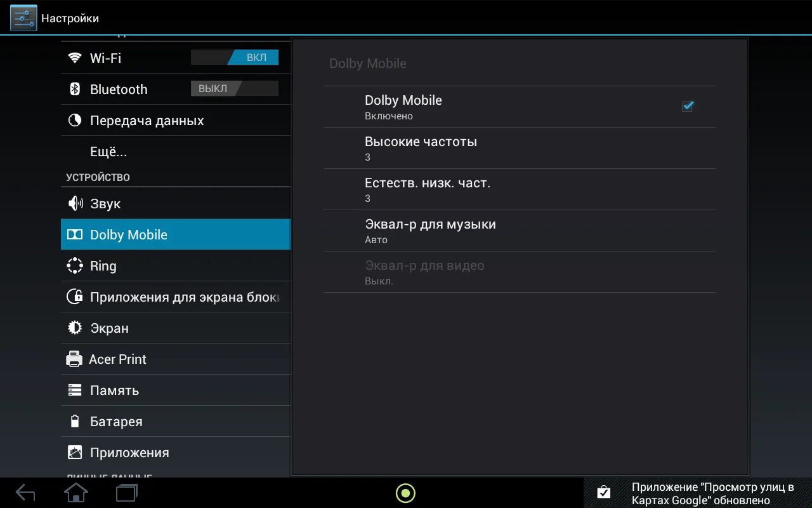The image size is (812, 508).
Task: Tap the green Ring circle at the bottom center
Action: (x=405, y=493)
